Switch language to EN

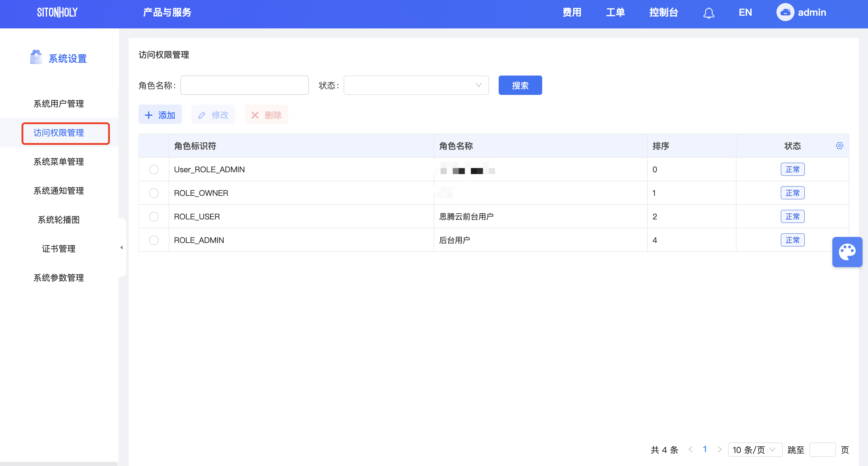745,12
